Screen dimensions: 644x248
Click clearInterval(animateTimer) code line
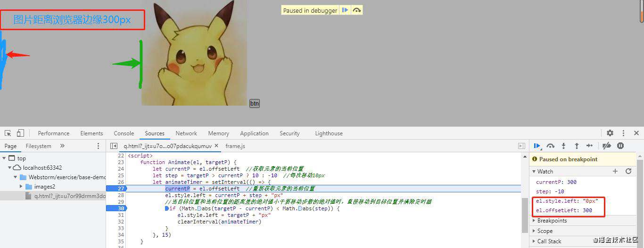[219, 222]
